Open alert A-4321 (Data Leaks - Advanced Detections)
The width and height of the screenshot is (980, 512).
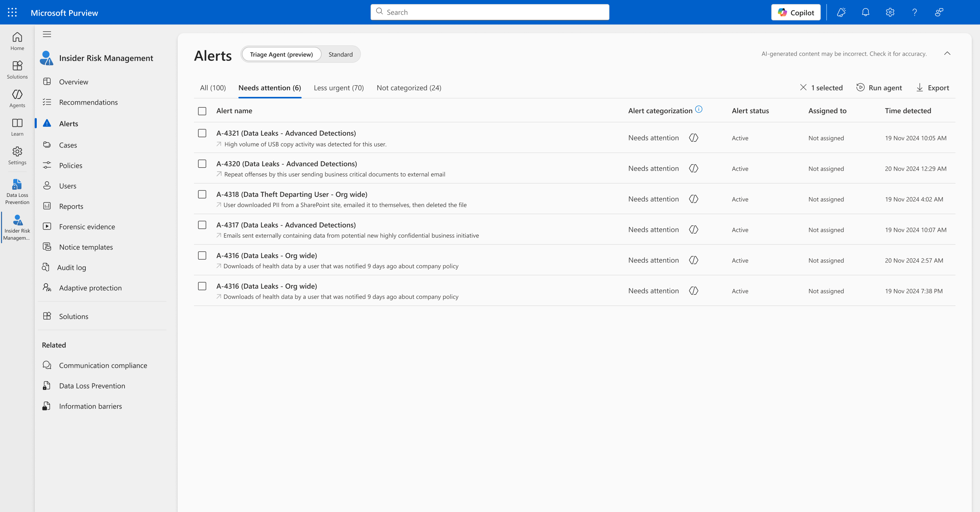(x=286, y=133)
